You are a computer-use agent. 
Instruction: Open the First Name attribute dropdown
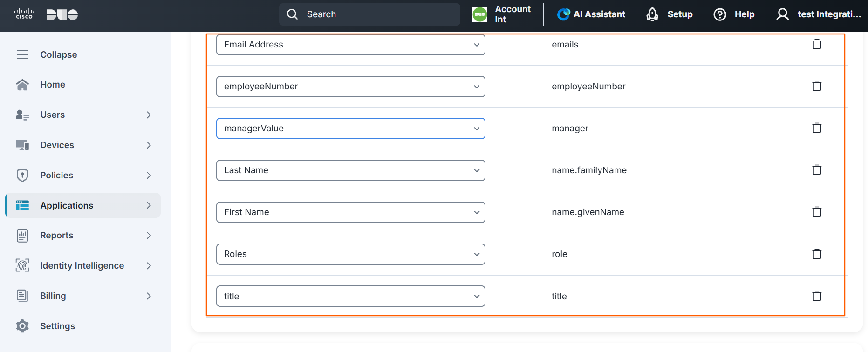[x=351, y=212]
